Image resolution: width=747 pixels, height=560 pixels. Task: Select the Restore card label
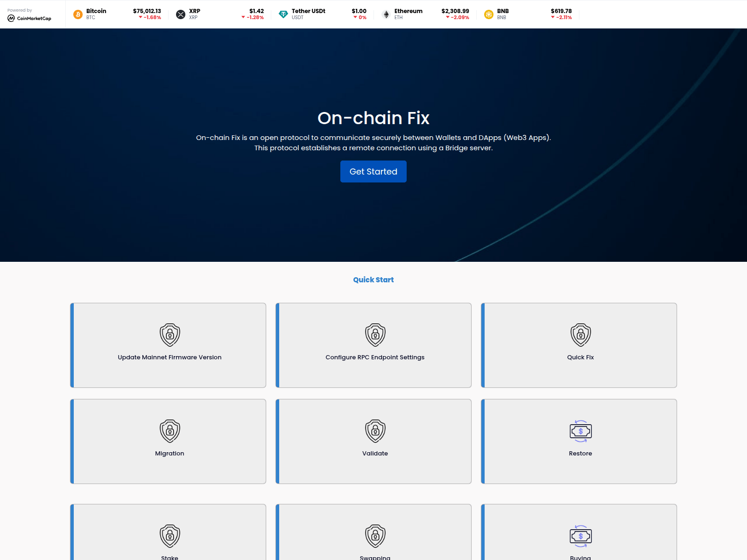580,453
